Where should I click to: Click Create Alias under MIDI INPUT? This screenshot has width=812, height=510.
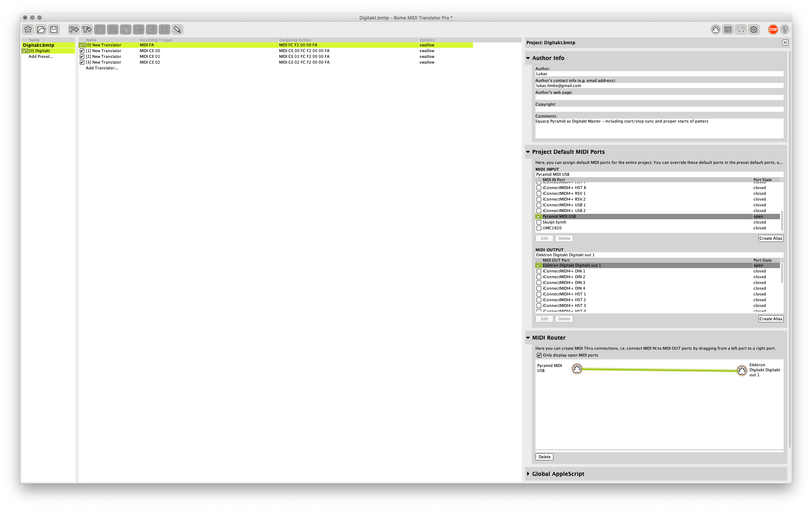point(771,238)
